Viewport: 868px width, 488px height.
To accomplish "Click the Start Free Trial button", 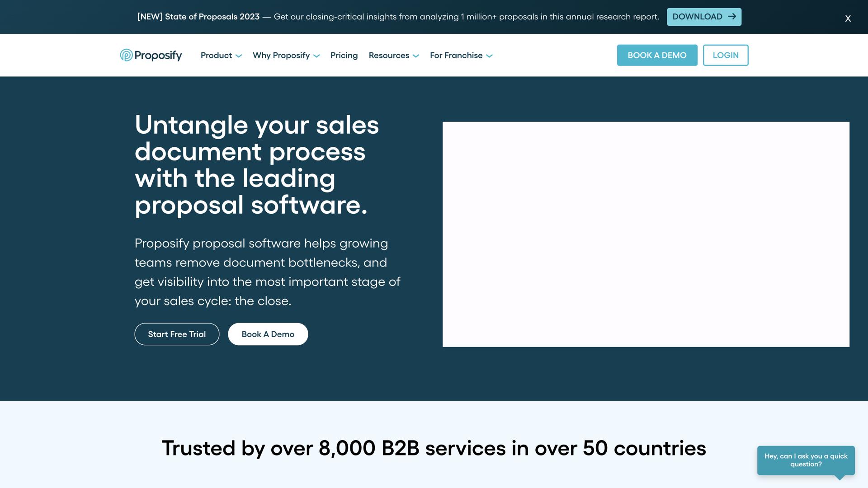I will pyautogui.click(x=177, y=334).
